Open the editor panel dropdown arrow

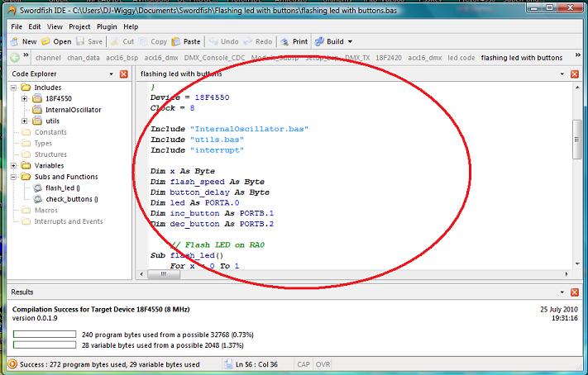(x=562, y=74)
